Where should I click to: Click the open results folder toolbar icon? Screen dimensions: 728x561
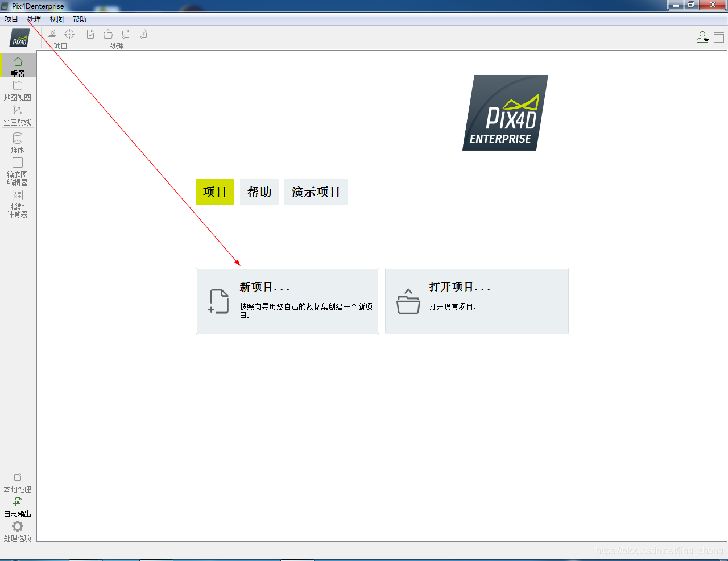108,34
